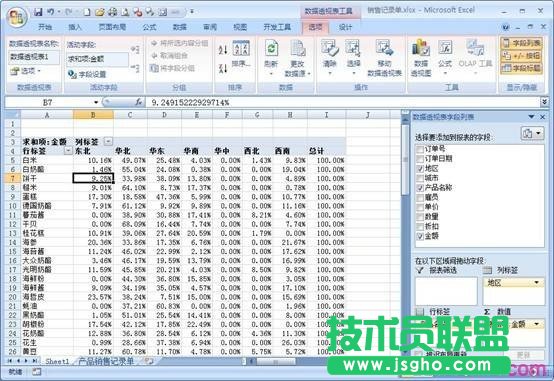The height and width of the screenshot is (381, 554).
Task: Open the field list pane options dropdown arrow
Action: 531,117
